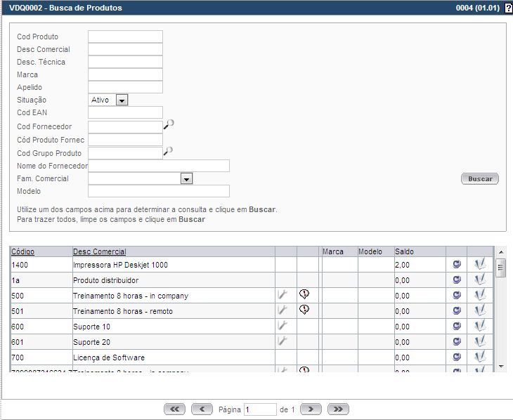
Task: Click refresh icon in Suporte 10 row
Action: [x=456, y=326]
